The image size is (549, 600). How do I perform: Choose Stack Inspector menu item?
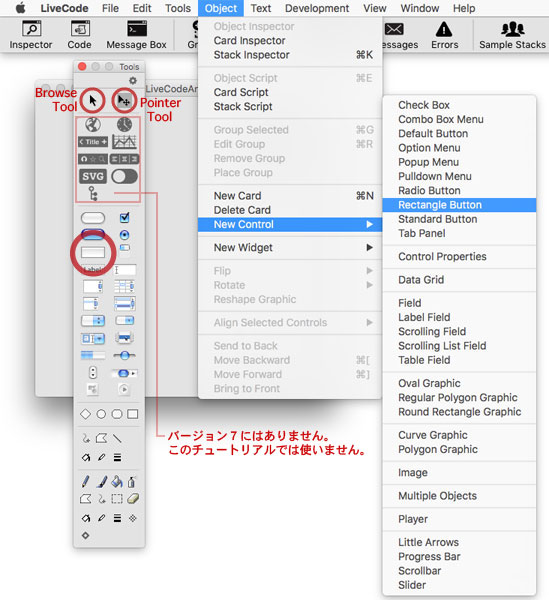click(x=290, y=55)
